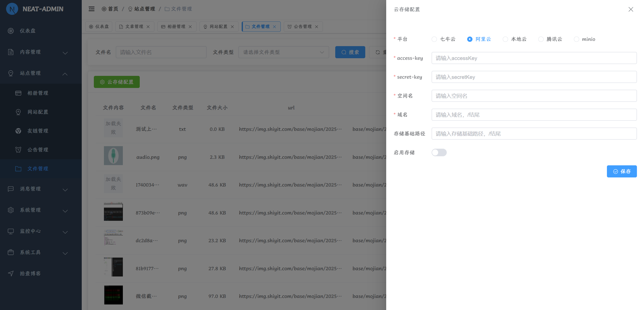
Task: Open the 文件类型 dropdown
Action: point(284,52)
